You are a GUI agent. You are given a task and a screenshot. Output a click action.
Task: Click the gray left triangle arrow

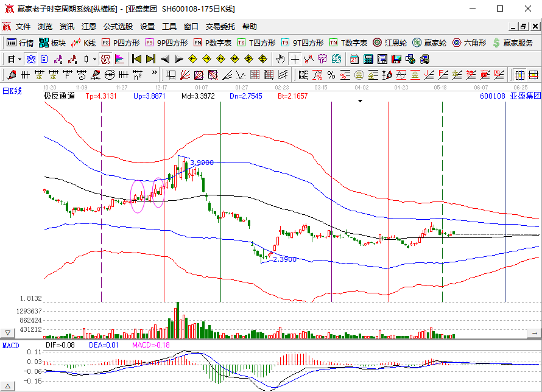click(164, 60)
